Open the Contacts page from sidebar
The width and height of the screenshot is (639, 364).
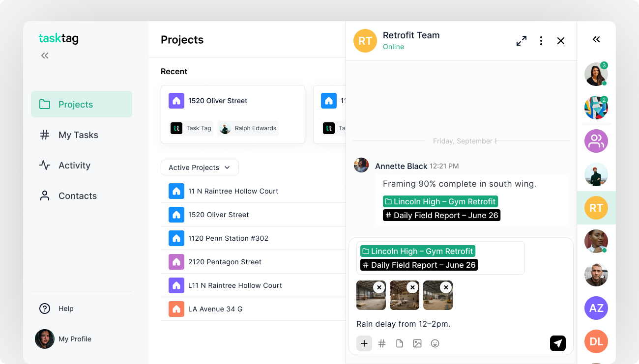[x=77, y=196]
